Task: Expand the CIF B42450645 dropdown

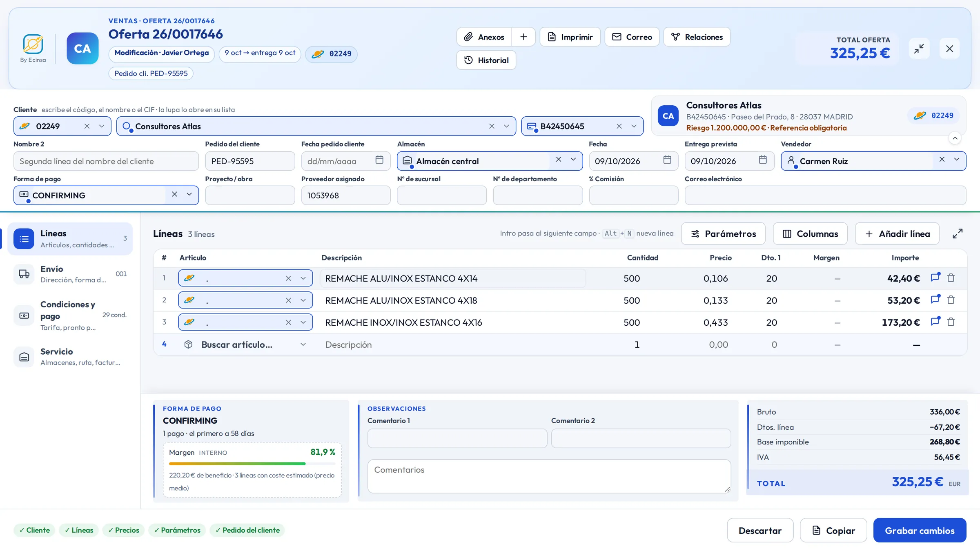Action: [634, 127]
